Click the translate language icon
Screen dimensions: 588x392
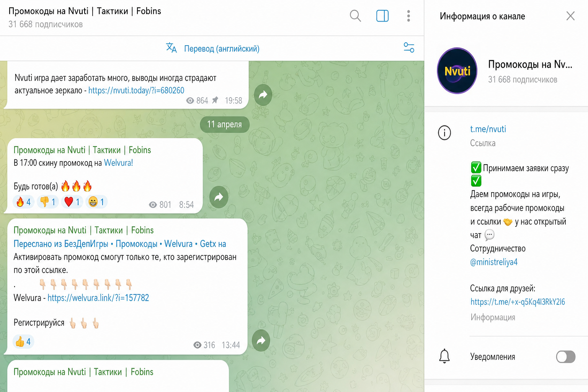click(x=171, y=48)
